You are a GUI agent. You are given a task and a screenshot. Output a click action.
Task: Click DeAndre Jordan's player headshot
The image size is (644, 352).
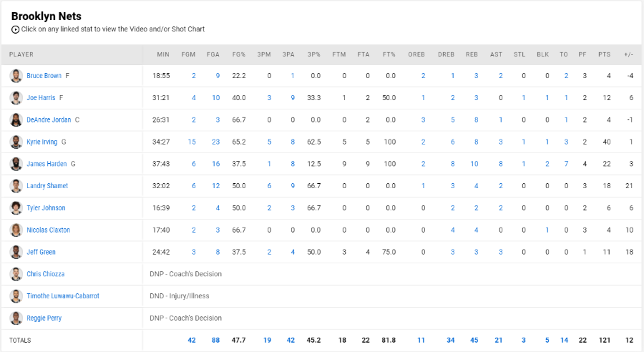[16, 120]
